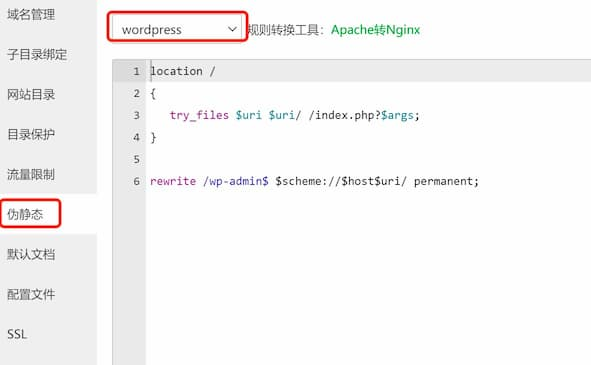Click line number 6 in the gutter
This screenshot has width=591, height=365.
click(136, 181)
